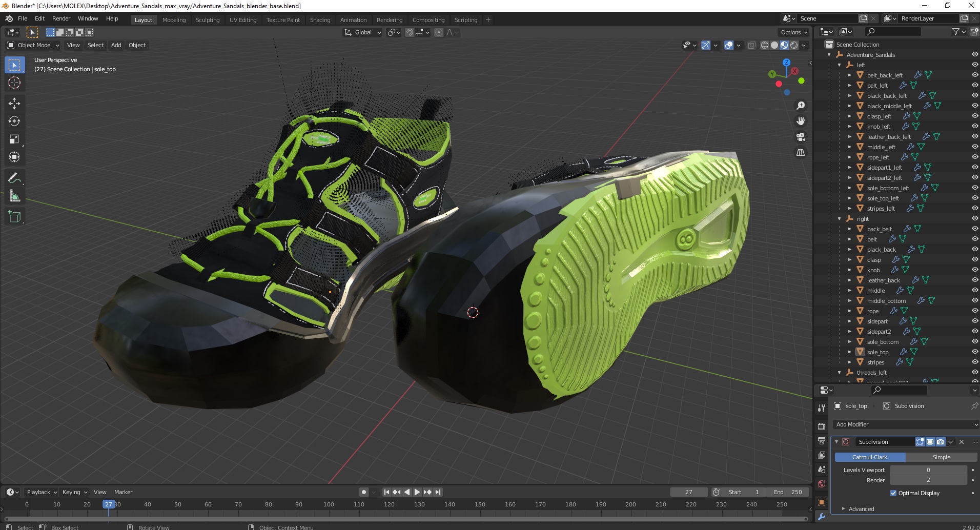Open the Object Mode dropdown
Viewport: 980px width, 530px height.
coord(33,45)
